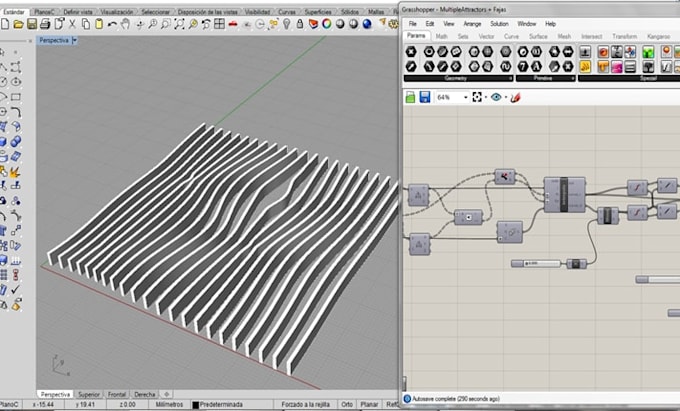
Task: Click the blue render sphere icon
Action: (367, 24)
